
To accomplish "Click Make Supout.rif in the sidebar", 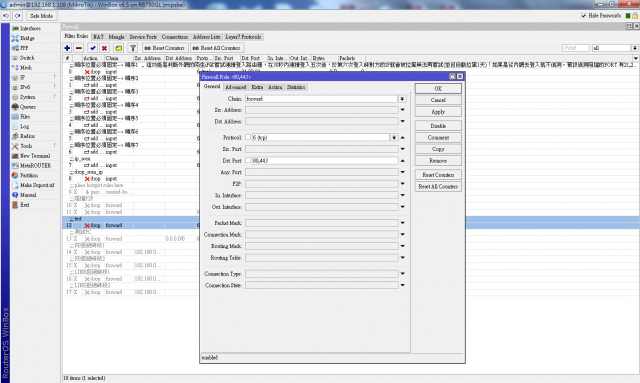I will tap(37, 185).
